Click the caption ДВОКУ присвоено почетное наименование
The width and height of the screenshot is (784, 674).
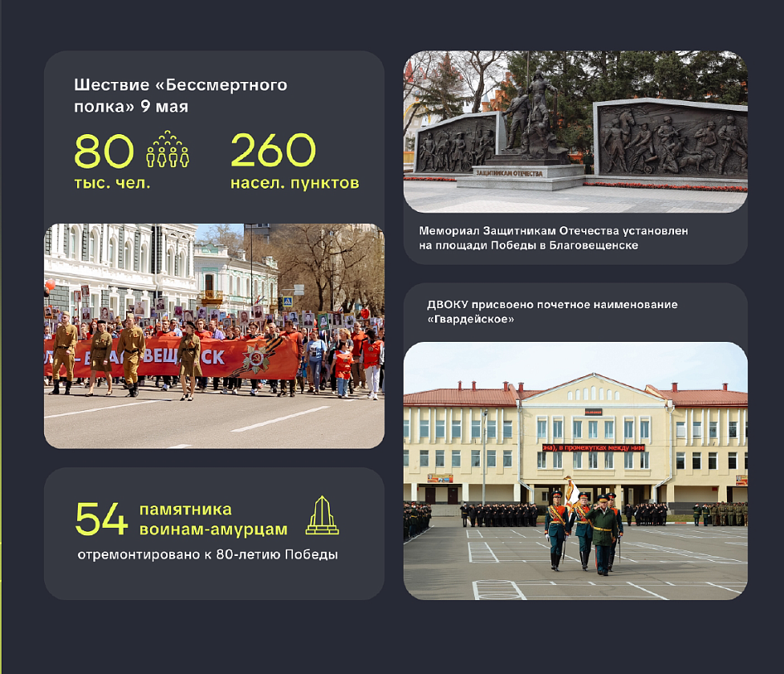coord(552,311)
